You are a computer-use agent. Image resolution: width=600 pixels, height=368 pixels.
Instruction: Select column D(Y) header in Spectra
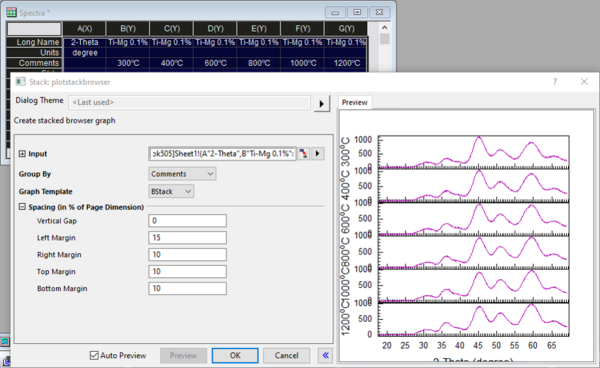[x=215, y=29]
